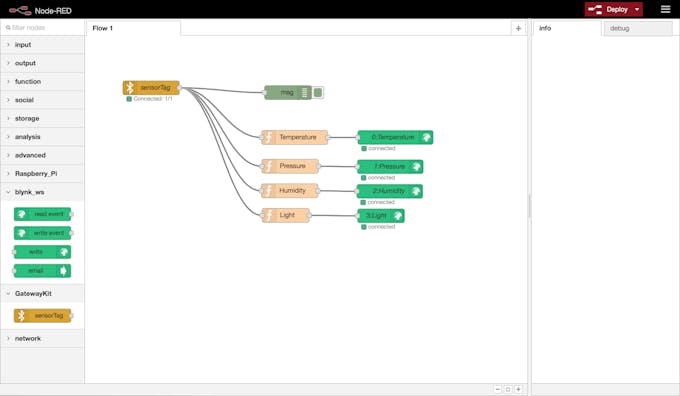
Task: Expand the input palette category
Action: (42, 45)
